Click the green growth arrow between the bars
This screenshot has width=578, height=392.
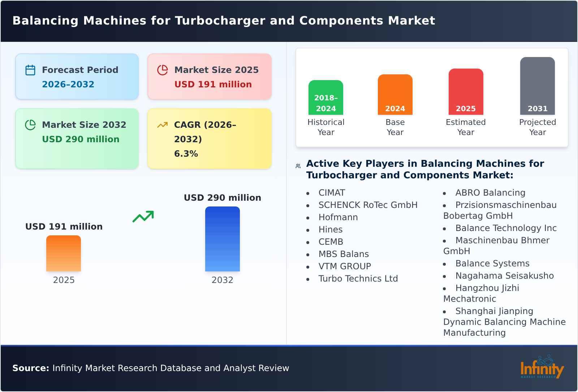(143, 217)
